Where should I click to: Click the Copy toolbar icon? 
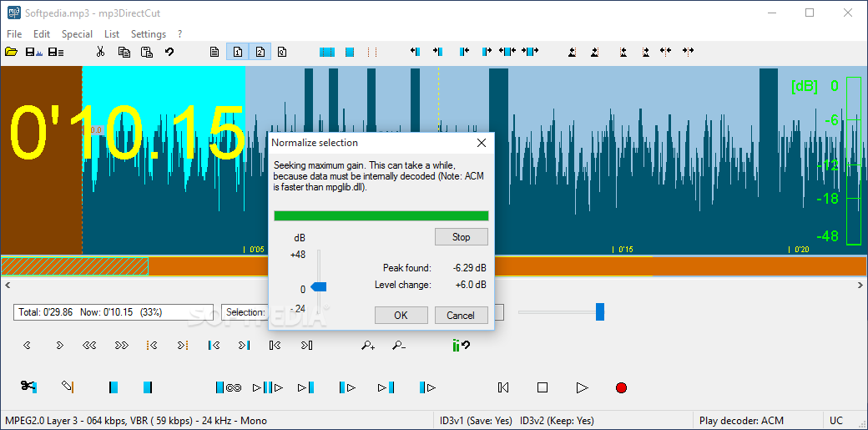124,52
